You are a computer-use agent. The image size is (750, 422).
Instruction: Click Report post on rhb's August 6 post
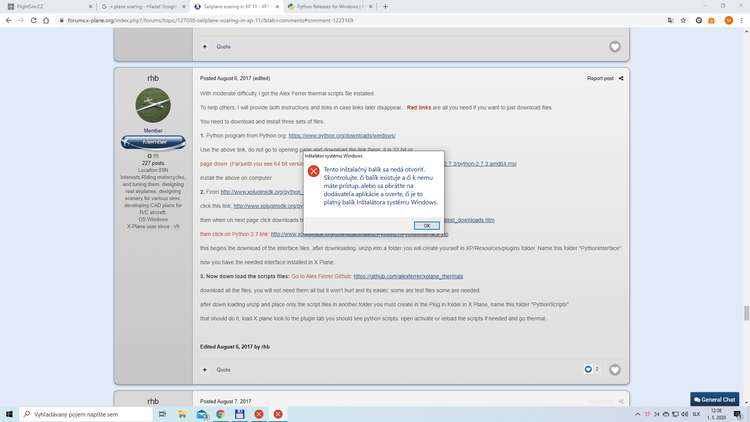click(600, 78)
